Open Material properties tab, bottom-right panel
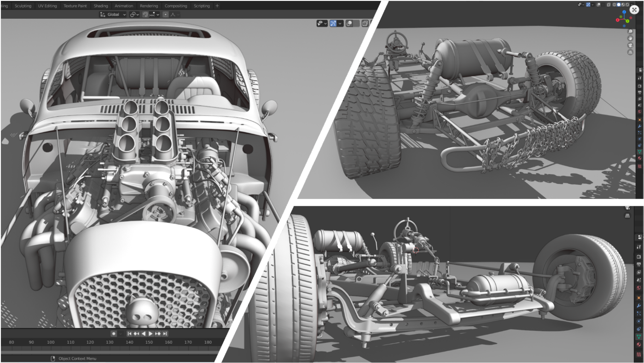The image size is (644, 363). [x=639, y=344]
